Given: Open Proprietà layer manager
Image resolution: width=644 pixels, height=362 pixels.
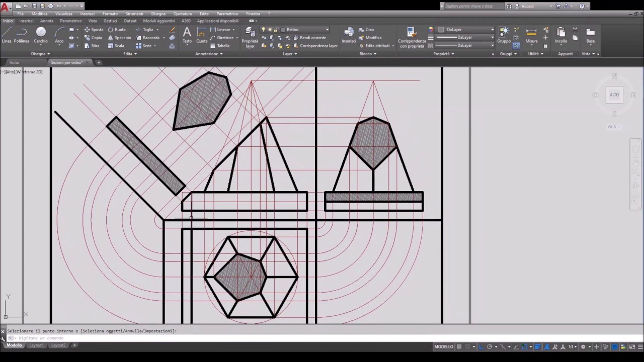Looking at the screenshot, I should point(250,38).
